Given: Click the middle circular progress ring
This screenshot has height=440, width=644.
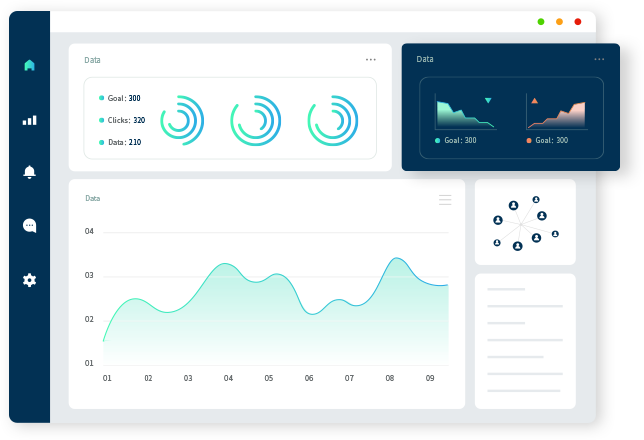Looking at the screenshot, I should click(x=255, y=120).
